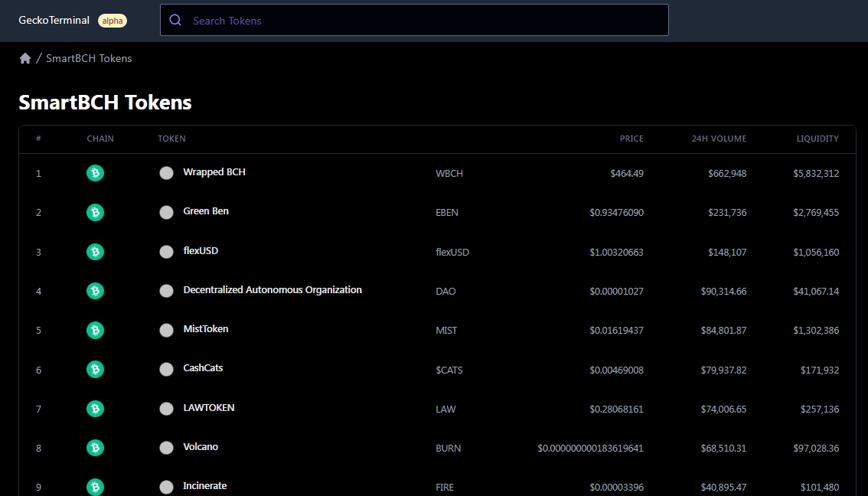This screenshot has height=496, width=868.
Task: Open the Volcano token page
Action: pyautogui.click(x=201, y=447)
